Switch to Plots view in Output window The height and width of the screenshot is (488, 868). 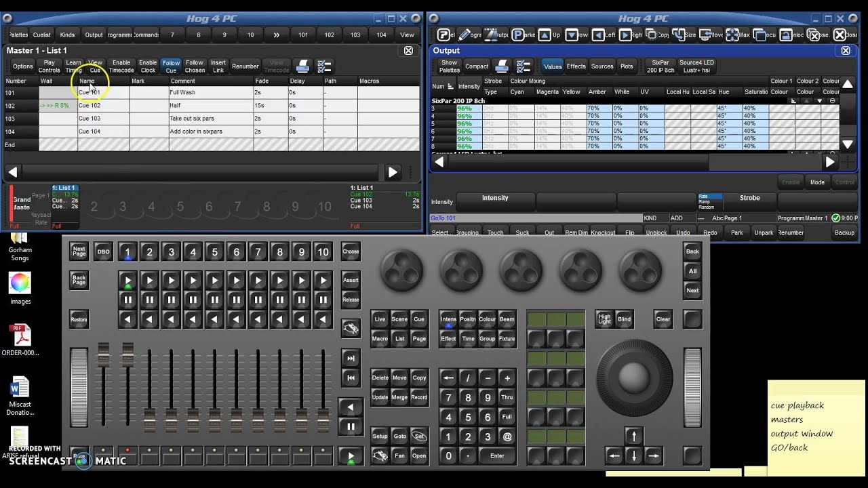point(627,66)
